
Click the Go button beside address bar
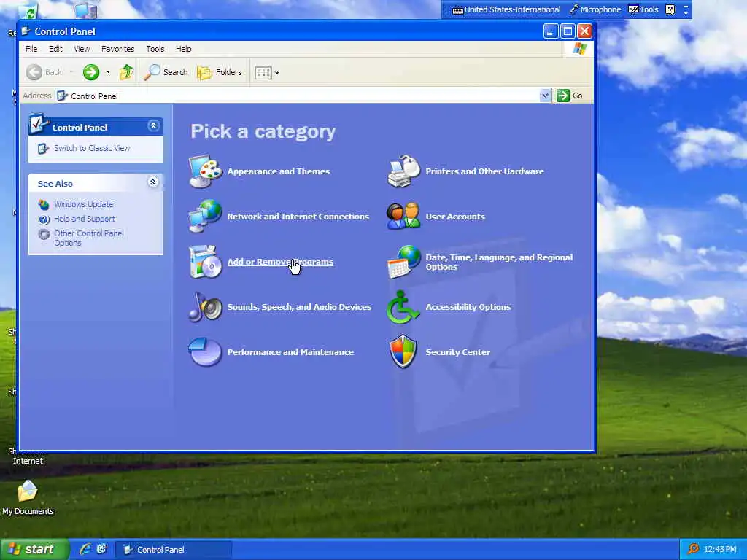click(x=570, y=96)
